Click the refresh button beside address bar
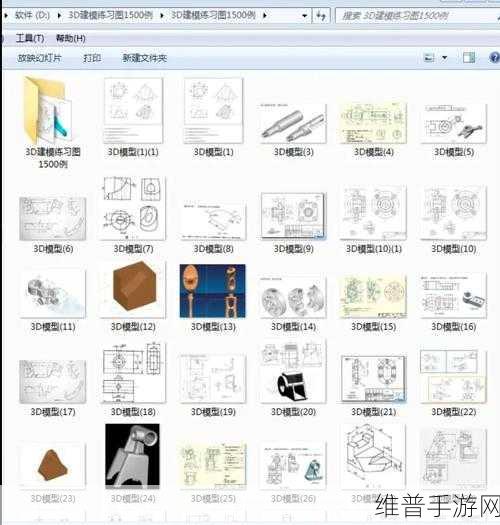The height and width of the screenshot is (525, 500). pyautogui.click(x=321, y=15)
